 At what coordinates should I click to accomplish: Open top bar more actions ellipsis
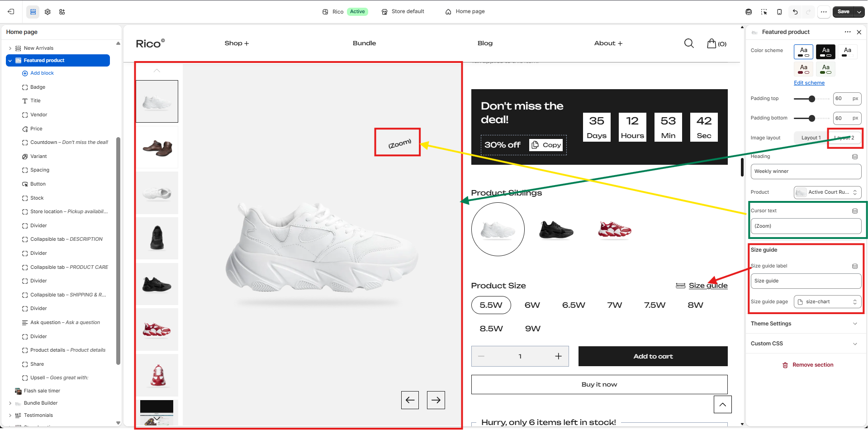point(824,12)
